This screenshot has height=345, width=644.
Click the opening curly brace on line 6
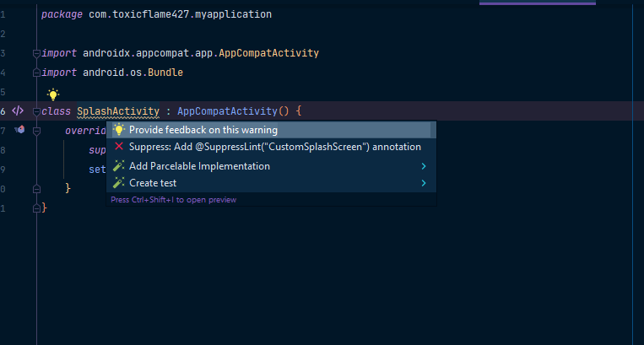[299, 111]
